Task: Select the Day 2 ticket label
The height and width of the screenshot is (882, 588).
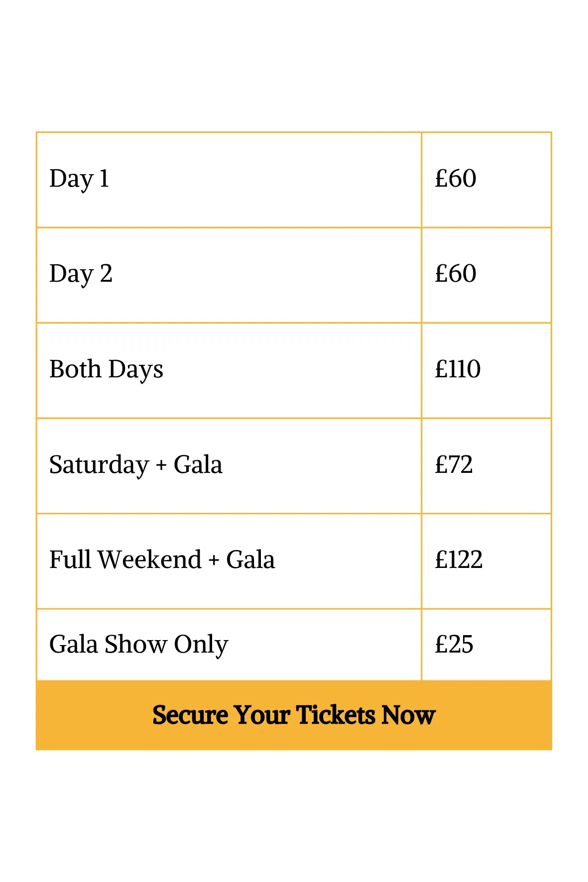Action: (x=81, y=274)
